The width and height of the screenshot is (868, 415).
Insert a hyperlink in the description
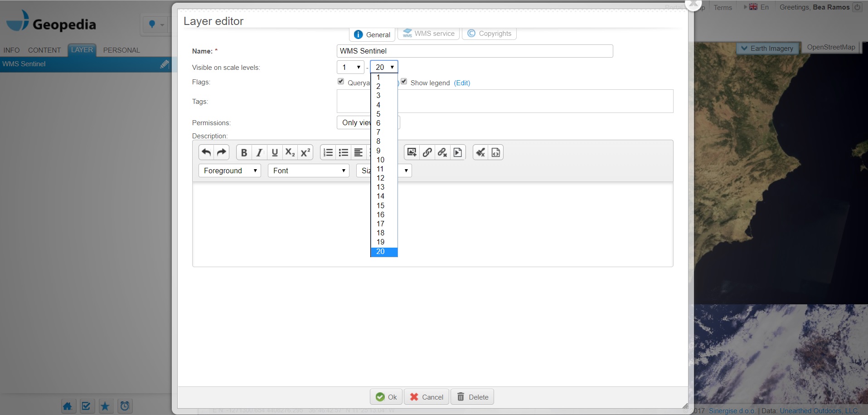pyautogui.click(x=427, y=152)
